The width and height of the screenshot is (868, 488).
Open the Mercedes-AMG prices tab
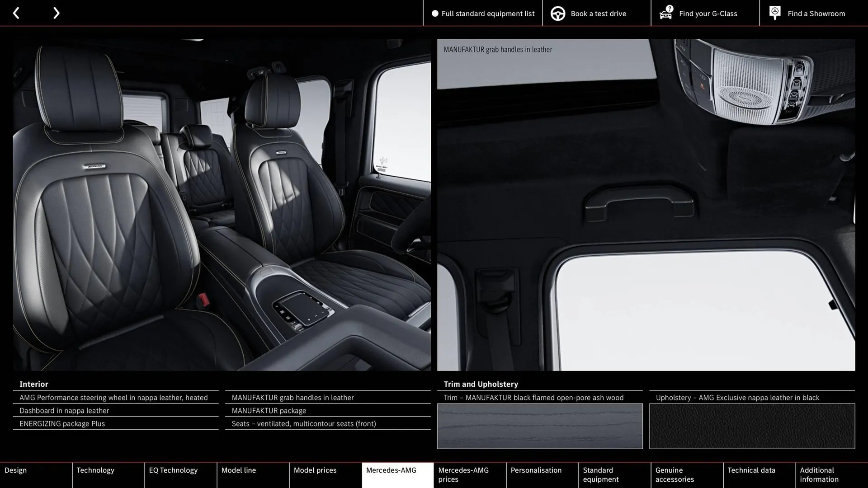pyautogui.click(x=463, y=474)
